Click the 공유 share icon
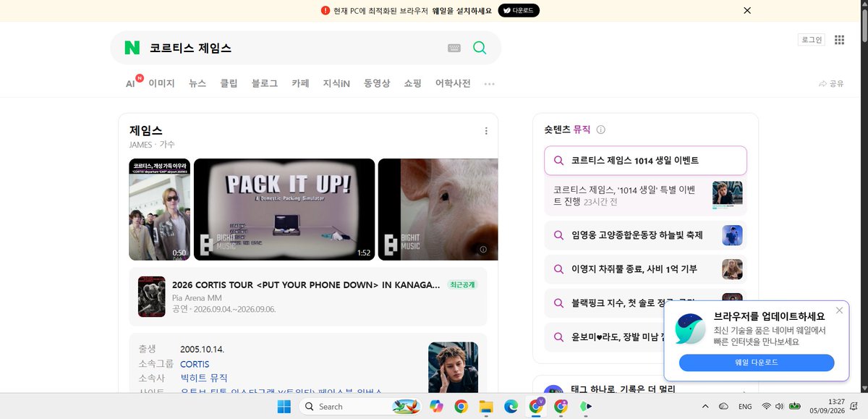The height and width of the screenshot is (419, 868). point(831,83)
